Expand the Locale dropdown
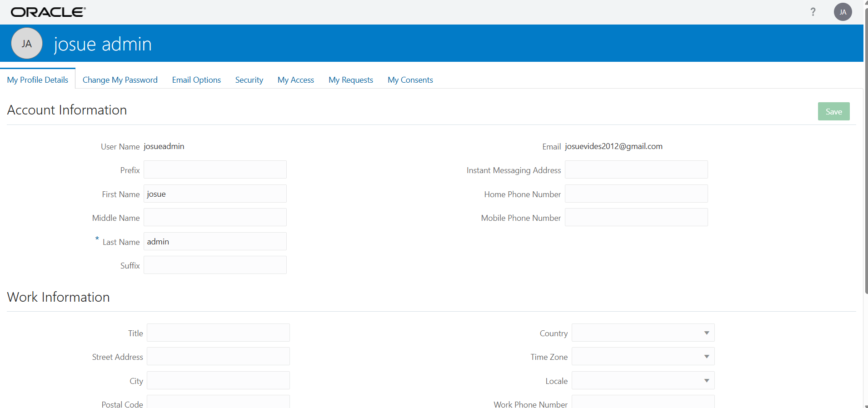The image size is (868, 408). [x=643, y=380]
